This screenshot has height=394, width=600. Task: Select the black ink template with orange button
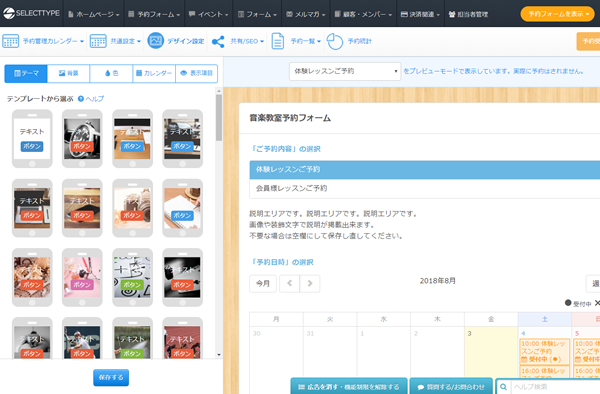(x=183, y=277)
